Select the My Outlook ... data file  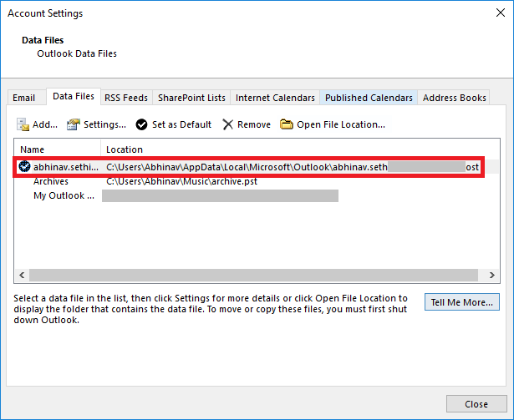[x=64, y=195]
